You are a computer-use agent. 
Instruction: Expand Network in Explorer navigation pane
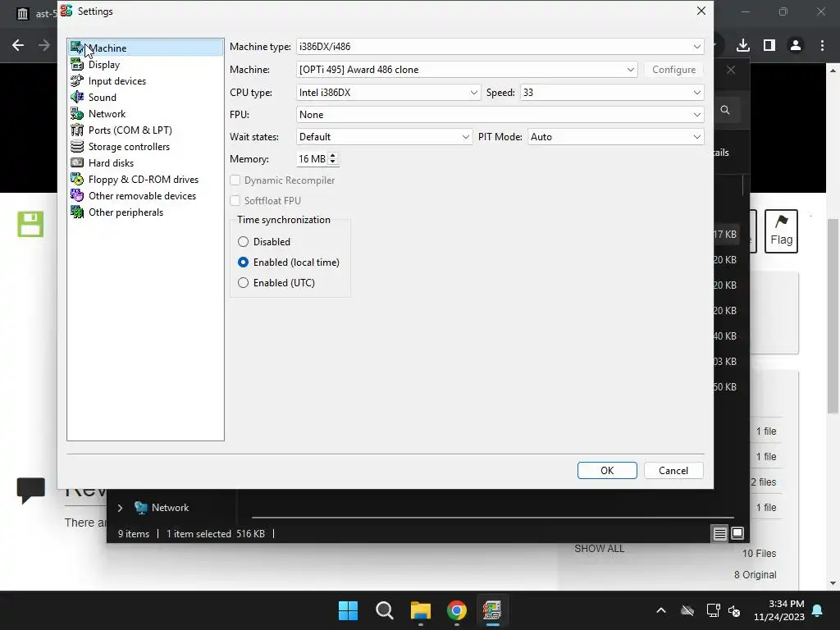[x=120, y=507]
